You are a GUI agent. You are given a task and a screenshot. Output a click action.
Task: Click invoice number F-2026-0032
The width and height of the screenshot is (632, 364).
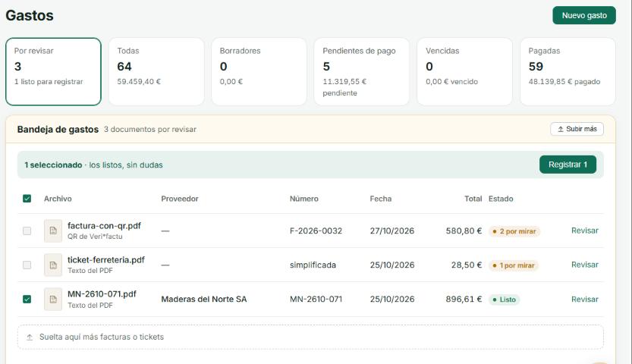click(316, 231)
